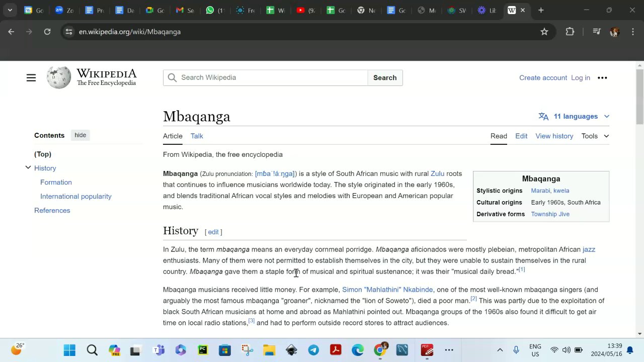Expand the Tools dropdown menu
Image resolution: width=644 pixels, height=362 pixels.
pyautogui.click(x=595, y=136)
